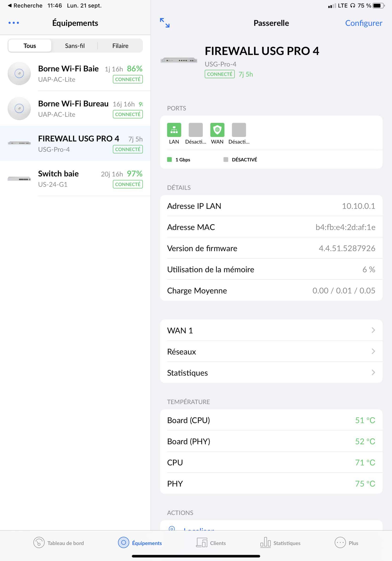Tap the green 1 Gbps legend swatch
Viewport: 392px width, 561px height.
point(169,160)
